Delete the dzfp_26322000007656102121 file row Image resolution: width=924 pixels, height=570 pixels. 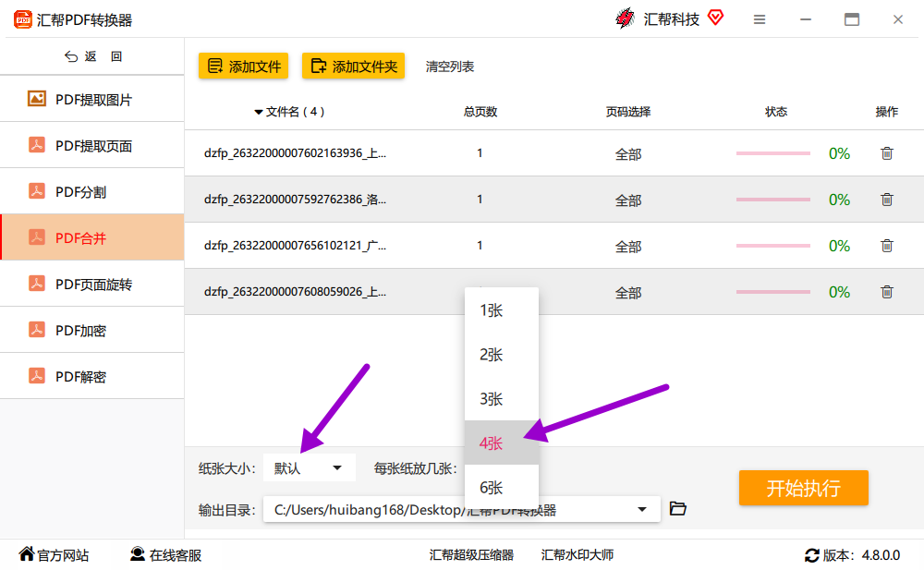[x=887, y=245]
